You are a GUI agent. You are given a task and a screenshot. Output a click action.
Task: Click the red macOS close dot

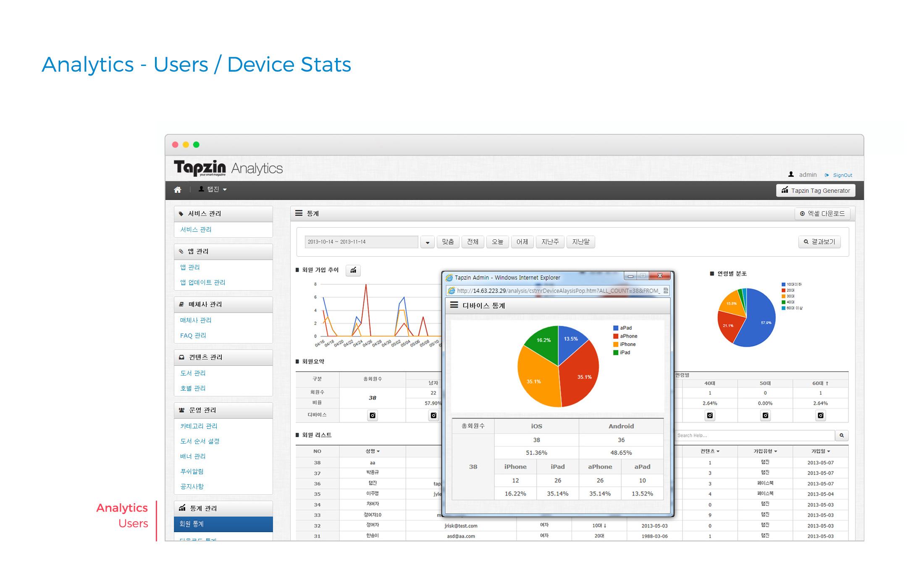pyautogui.click(x=175, y=145)
